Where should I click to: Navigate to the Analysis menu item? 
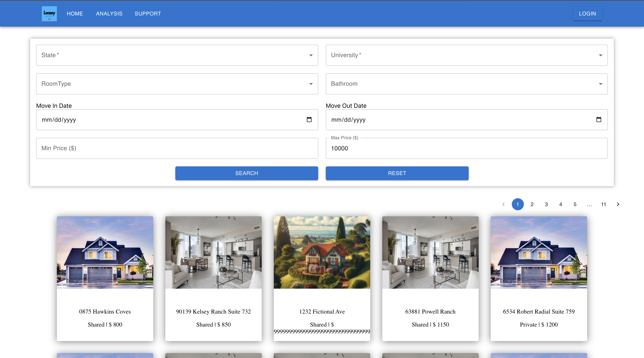point(109,14)
